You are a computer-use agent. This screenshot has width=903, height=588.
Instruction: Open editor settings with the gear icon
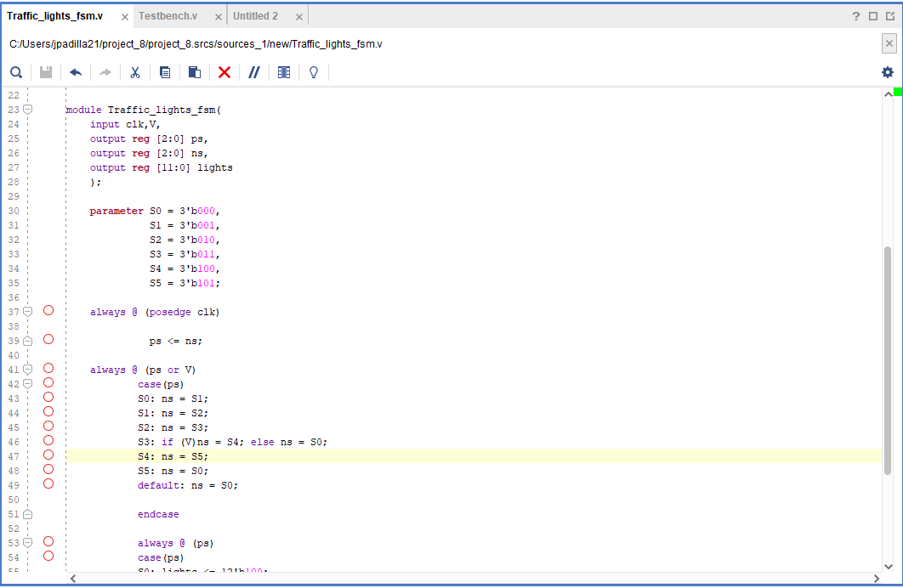(888, 72)
